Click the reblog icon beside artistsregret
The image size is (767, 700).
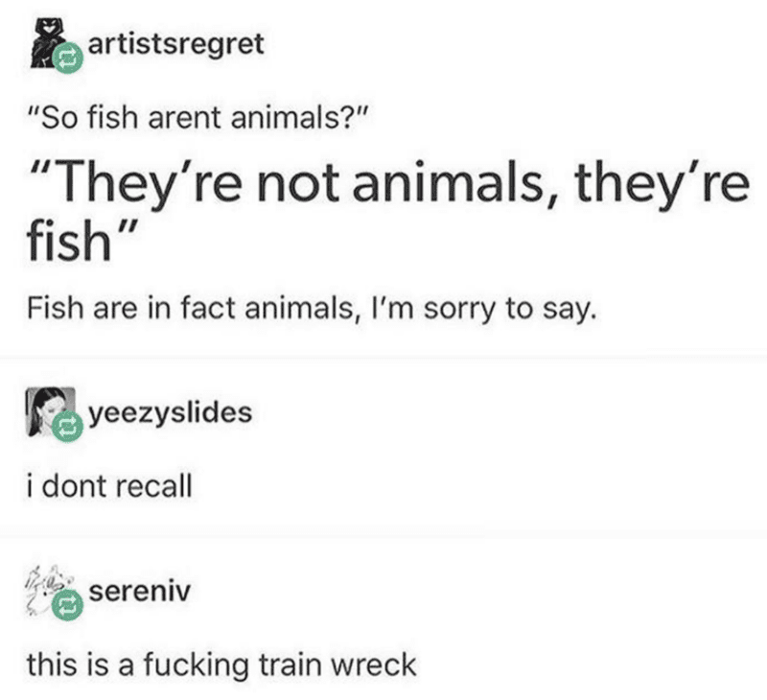68,58
